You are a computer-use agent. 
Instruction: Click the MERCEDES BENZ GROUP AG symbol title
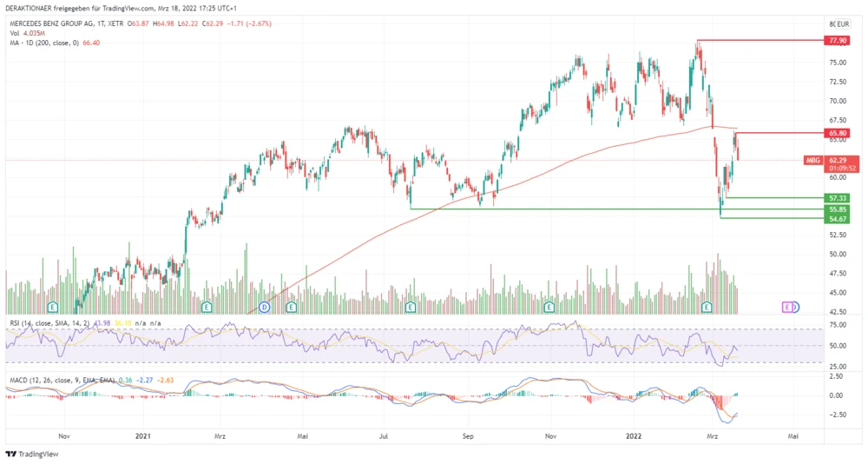click(51, 23)
